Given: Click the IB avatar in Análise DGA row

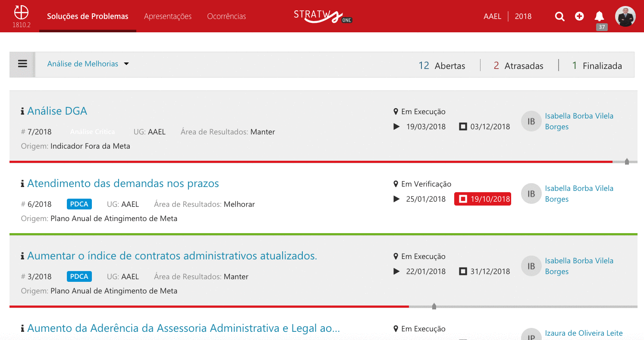Looking at the screenshot, I should [x=531, y=121].
